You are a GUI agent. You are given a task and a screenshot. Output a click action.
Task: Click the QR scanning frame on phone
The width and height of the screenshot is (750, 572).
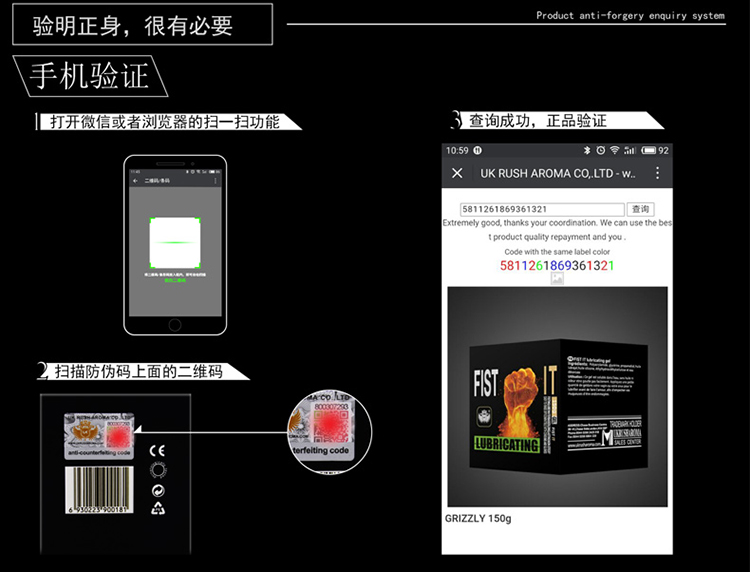click(175, 243)
